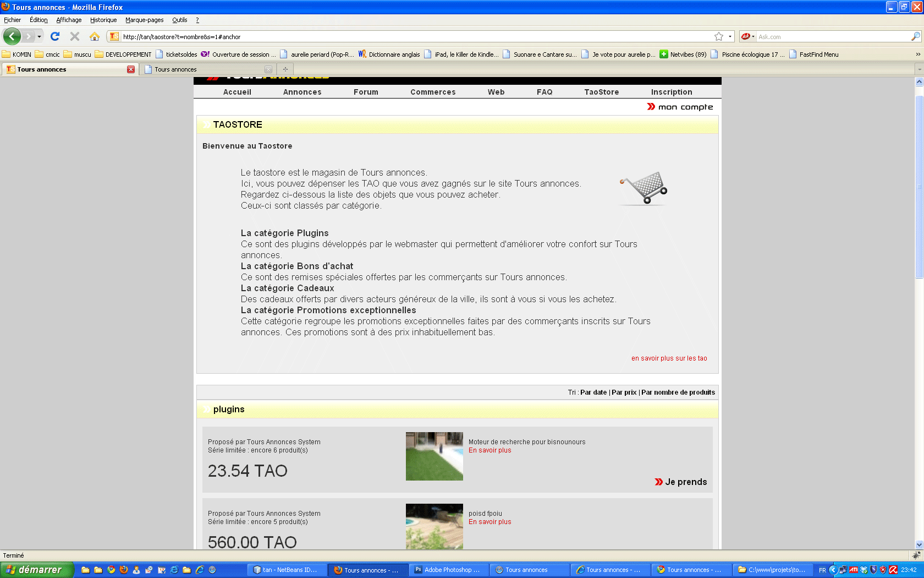Image resolution: width=924 pixels, height=578 pixels.
Task: Bookmark this page with the star icon
Action: coord(718,36)
